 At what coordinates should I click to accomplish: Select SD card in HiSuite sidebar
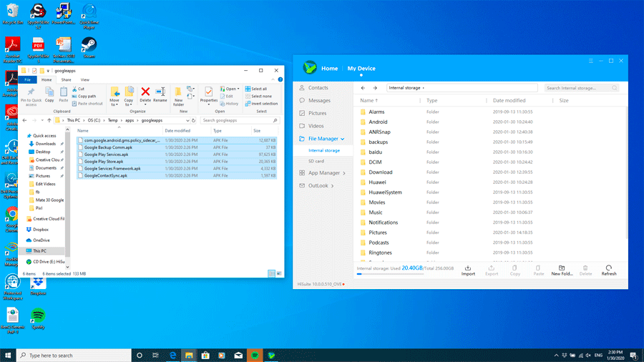point(316,161)
